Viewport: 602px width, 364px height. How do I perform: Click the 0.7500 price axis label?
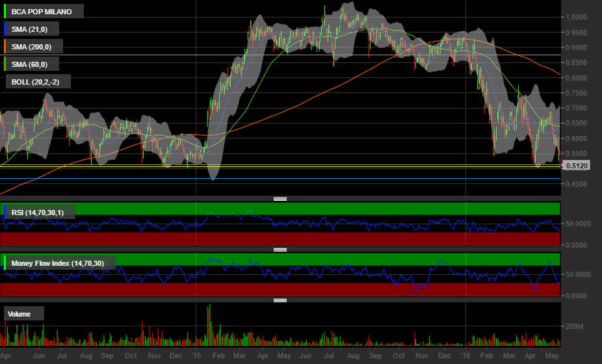point(576,93)
